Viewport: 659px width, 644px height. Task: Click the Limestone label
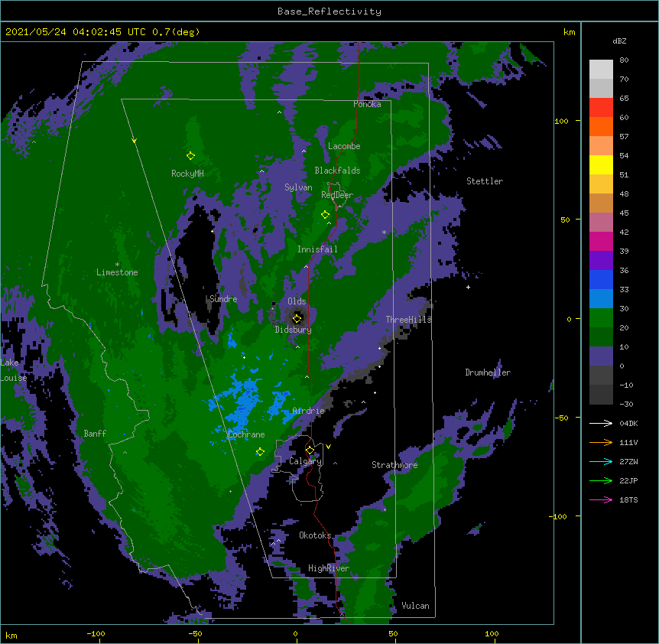pos(117,272)
